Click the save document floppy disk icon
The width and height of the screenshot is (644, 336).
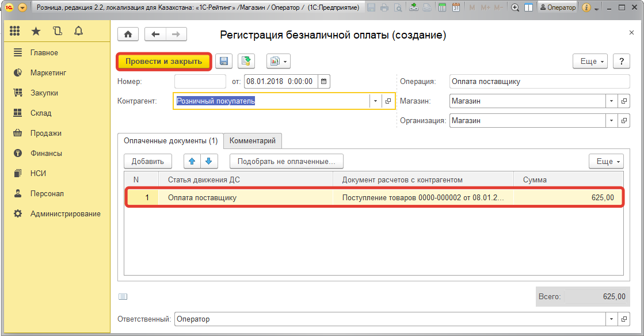pyautogui.click(x=223, y=62)
